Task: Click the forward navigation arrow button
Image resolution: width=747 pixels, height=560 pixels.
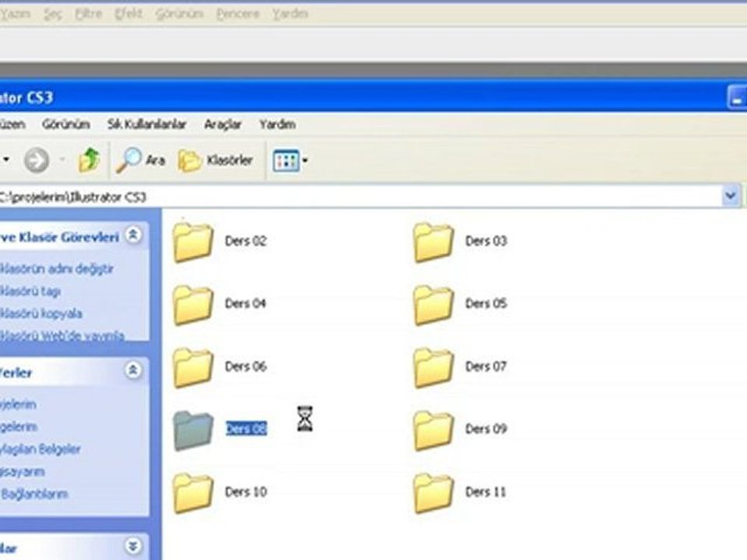Action: tap(36, 161)
